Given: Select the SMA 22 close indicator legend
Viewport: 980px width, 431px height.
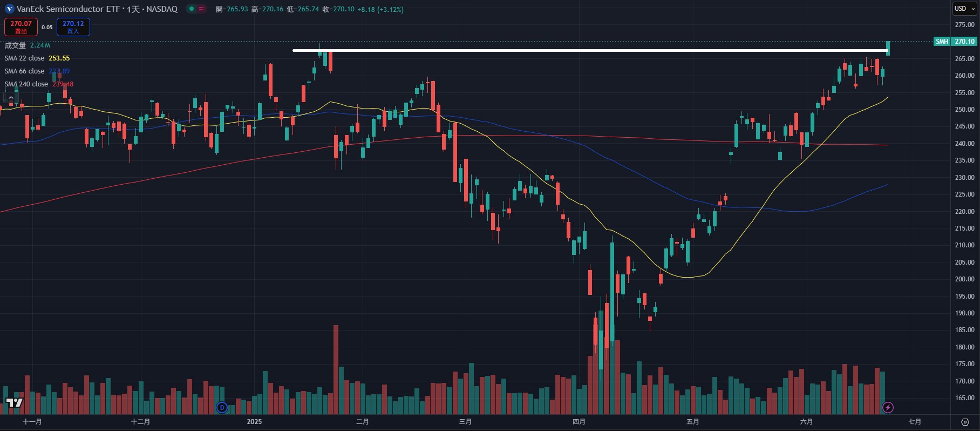Looking at the screenshot, I should [x=25, y=58].
